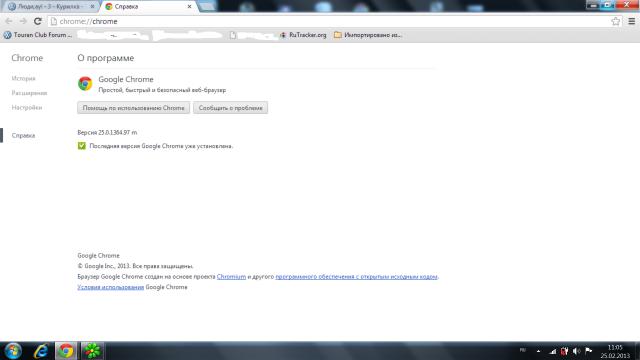Click the Windows Start button
Viewport: 640px width, 360px height.
pos(13,351)
